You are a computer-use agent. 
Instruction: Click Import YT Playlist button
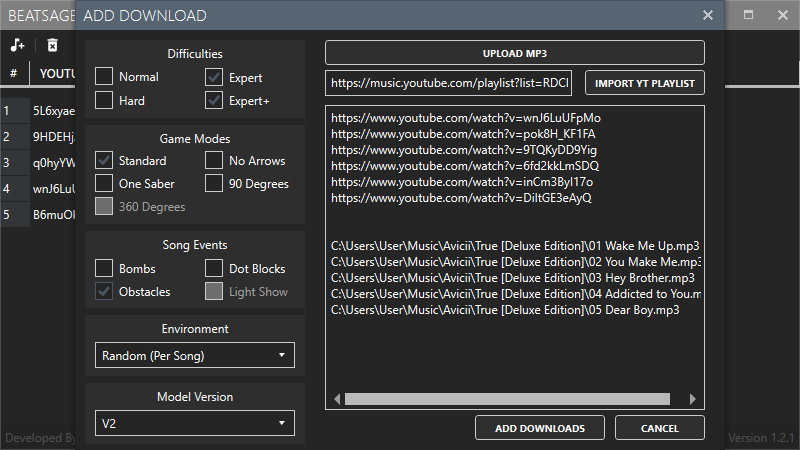pos(645,83)
